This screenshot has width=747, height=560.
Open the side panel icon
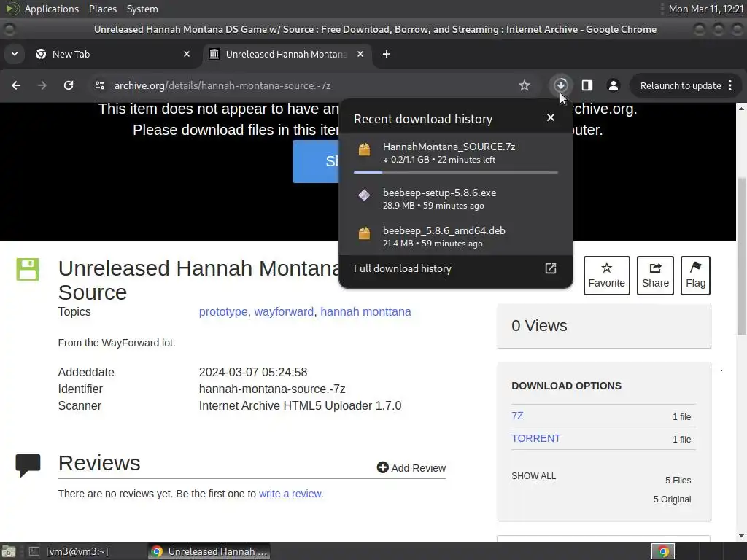tap(587, 85)
